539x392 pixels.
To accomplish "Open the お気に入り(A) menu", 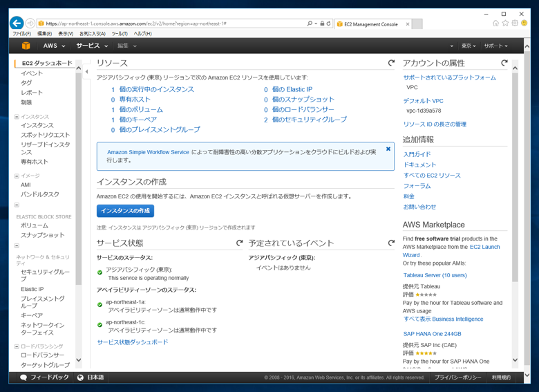I will (93, 34).
